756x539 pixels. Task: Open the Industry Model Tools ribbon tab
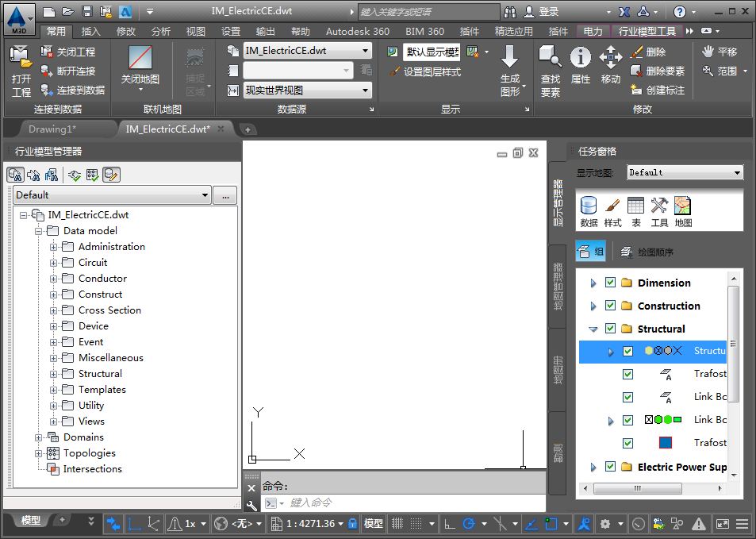coord(647,32)
